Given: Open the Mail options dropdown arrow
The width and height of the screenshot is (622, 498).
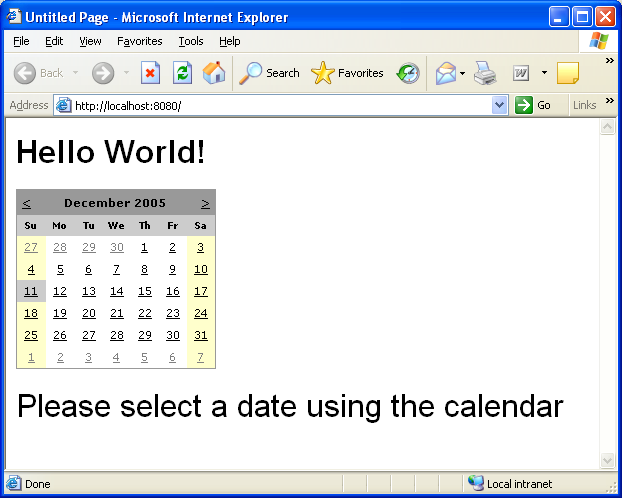Looking at the screenshot, I should coord(463,73).
